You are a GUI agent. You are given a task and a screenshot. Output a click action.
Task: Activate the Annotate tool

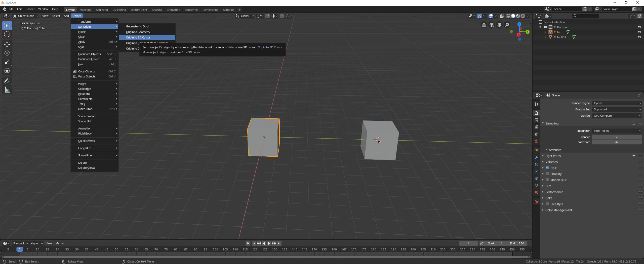click(7, 81)
